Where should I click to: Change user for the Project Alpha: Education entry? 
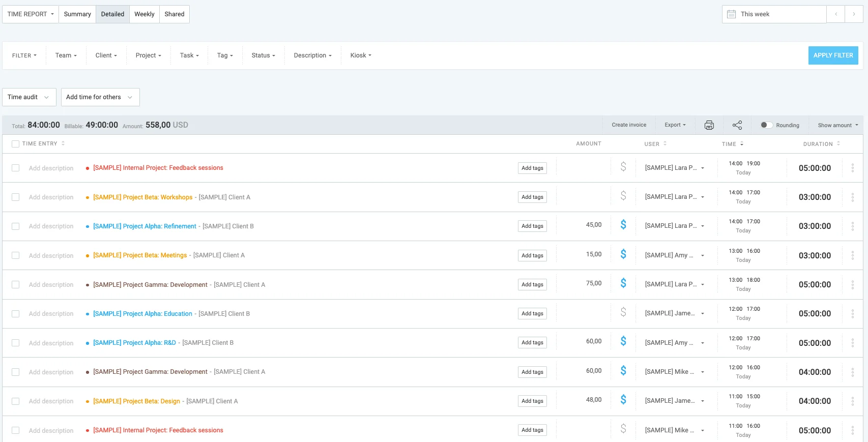click(x=674, y=313)
